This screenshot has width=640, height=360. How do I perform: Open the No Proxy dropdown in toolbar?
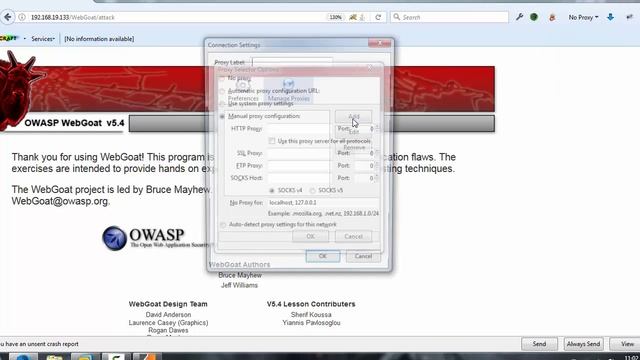click(x=583, y=18)
